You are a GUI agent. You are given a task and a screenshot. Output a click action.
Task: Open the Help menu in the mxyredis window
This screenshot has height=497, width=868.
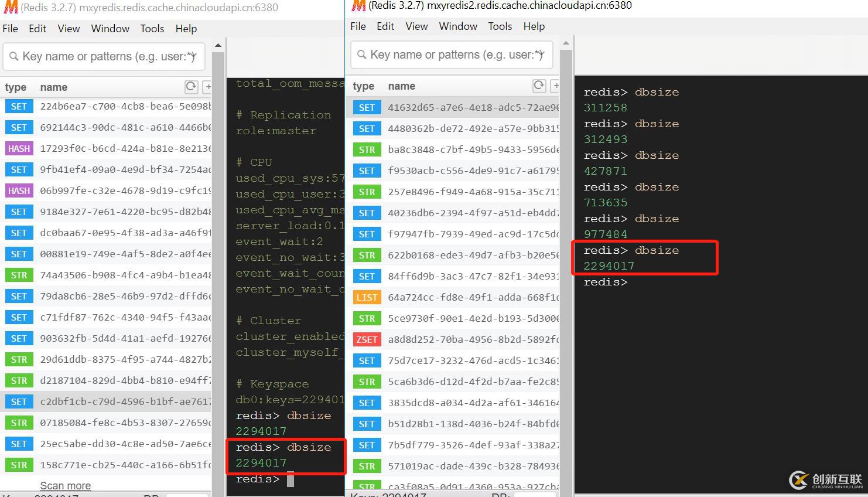pos(186,29)
